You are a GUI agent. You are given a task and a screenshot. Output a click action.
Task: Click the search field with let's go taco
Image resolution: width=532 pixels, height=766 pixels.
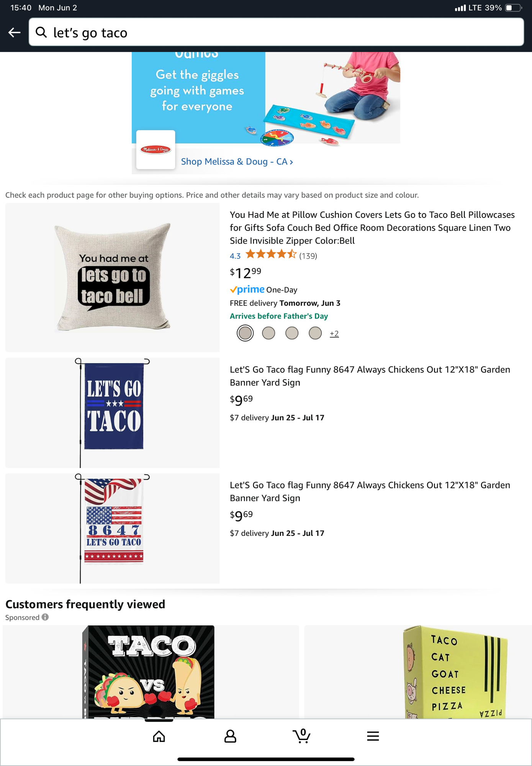276,32
